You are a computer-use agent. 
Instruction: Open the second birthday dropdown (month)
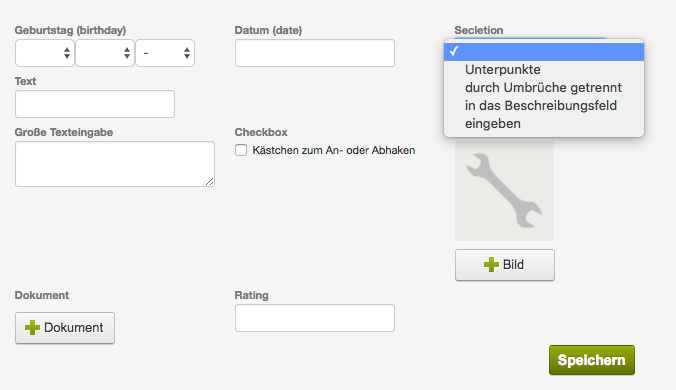(x=105, y=53)
